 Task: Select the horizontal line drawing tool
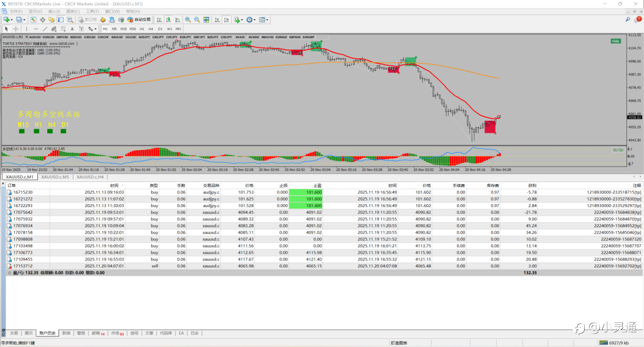tap(36, 29)
